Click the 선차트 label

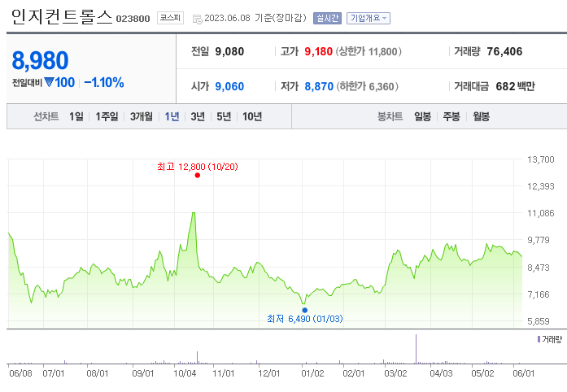pos(46,116)
